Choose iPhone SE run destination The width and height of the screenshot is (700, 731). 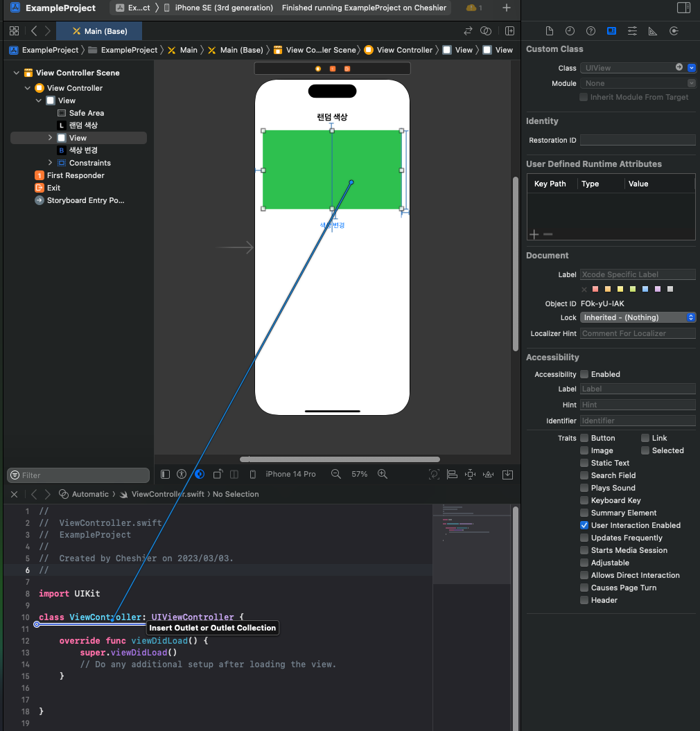click(x=218, y=8)
